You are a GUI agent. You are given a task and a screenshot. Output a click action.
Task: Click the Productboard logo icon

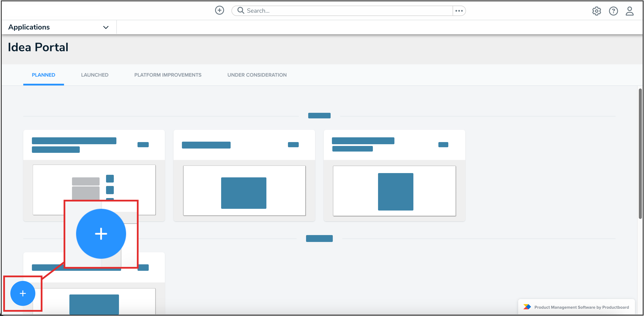[527, 307]
